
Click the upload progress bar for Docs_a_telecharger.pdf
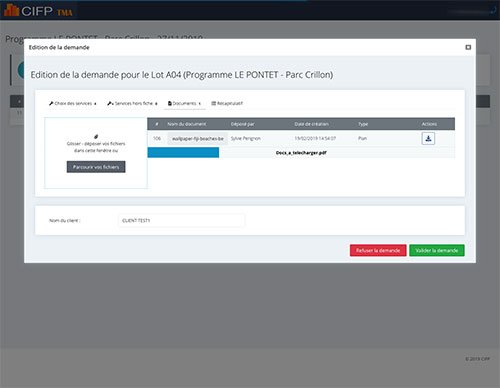pyautogui.click(x=183, y=153)
